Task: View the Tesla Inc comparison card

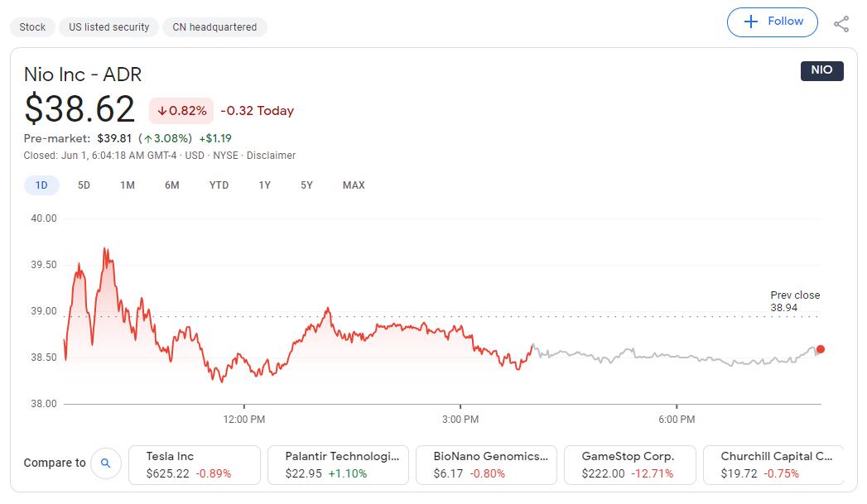Action: click(x=194, y=464)
